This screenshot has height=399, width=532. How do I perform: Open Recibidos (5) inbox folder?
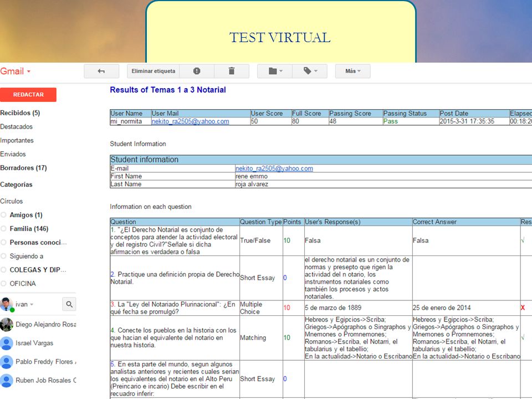tap(20, 113)
